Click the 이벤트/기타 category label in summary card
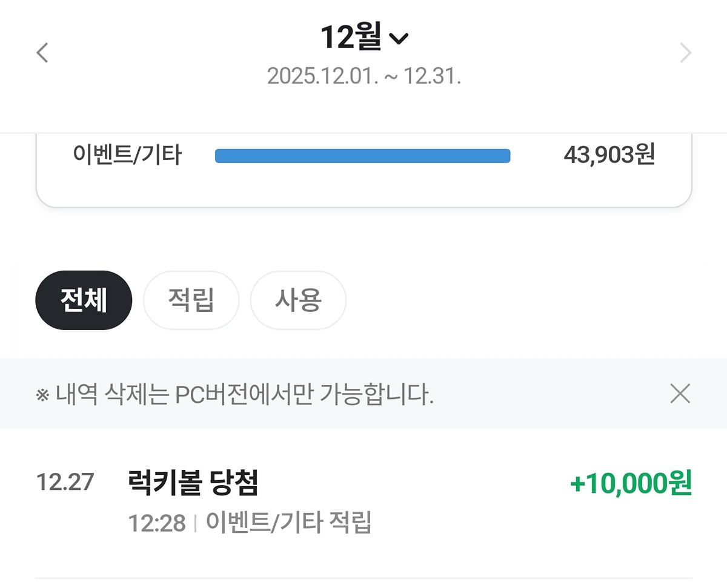The width and height of the screenshot is (727, 588). (127, 156)
